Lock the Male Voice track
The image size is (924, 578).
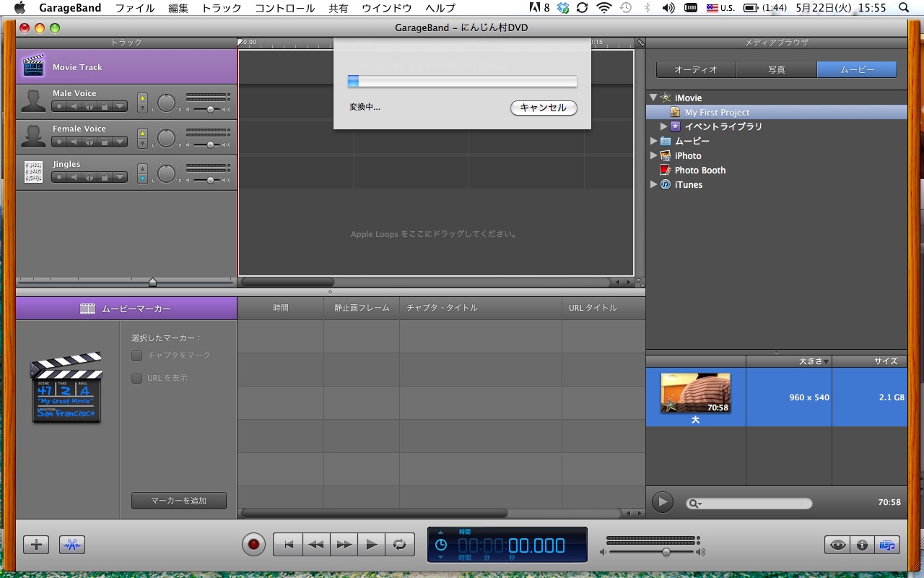[x=105, y=106]
